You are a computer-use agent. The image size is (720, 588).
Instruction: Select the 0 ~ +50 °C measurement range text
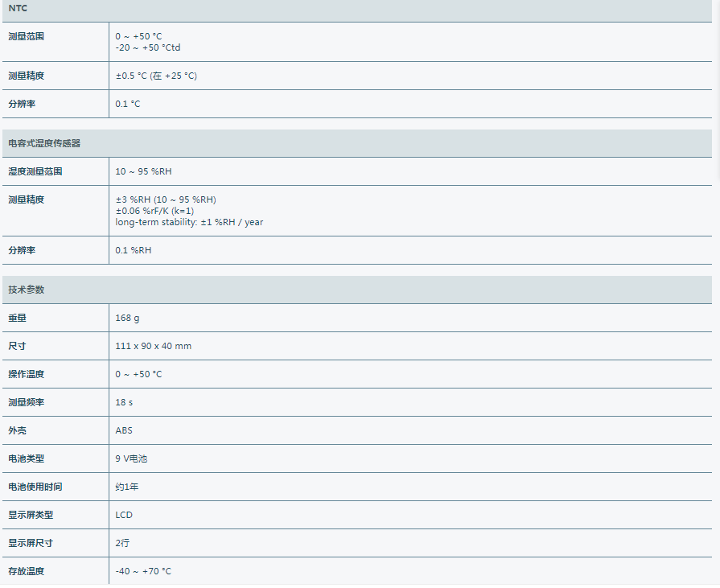pyautogui.click(x=138, y=36)
